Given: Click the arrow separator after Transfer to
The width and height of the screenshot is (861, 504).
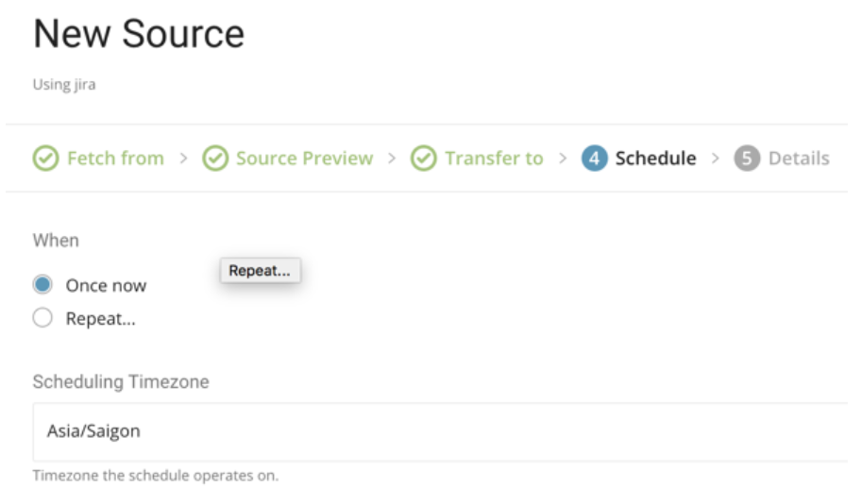Looking at the screenshot, I should [x=563, y=158].
